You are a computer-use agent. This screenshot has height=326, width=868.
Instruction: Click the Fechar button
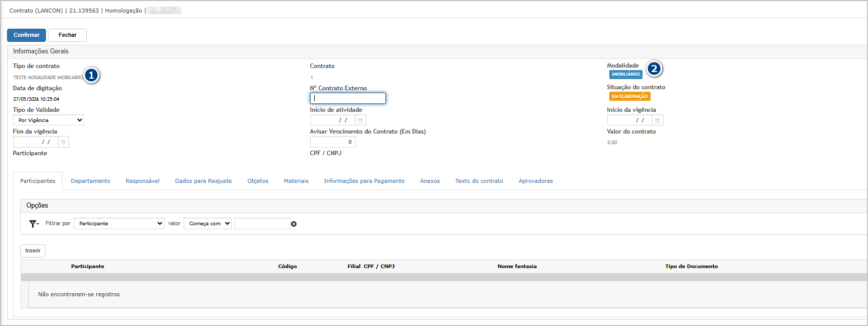[67, 35]
